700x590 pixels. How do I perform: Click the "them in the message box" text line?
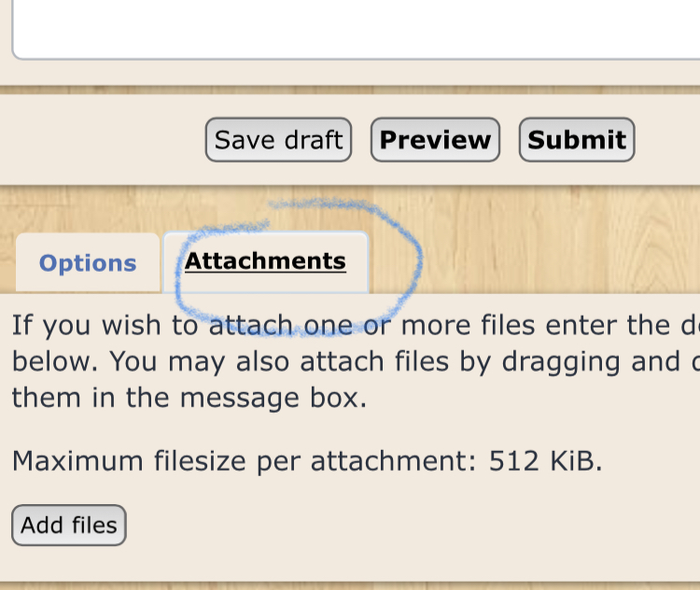[189, 398]
